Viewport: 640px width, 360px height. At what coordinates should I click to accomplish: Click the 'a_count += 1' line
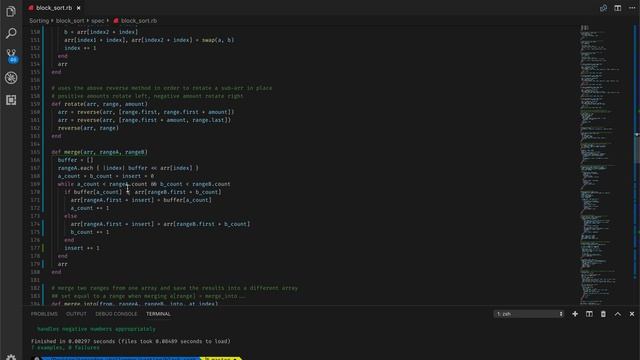pos(90,208)
